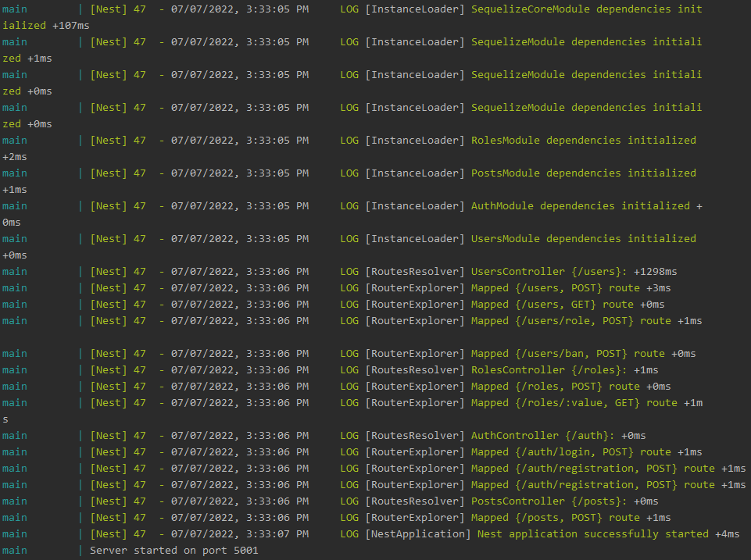Click '[RouterExplorer]' tag on /users/ban line

(415, 354)
